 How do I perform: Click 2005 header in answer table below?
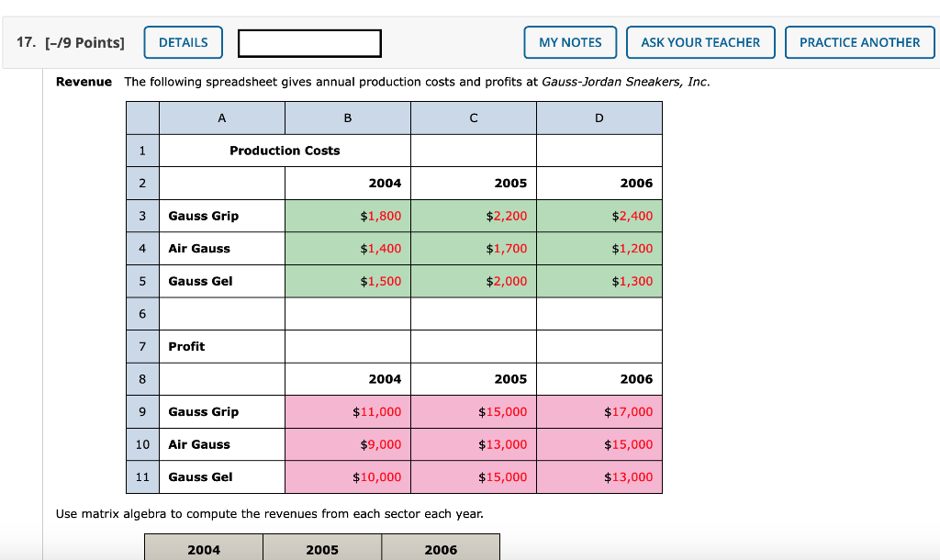[322, 549]
